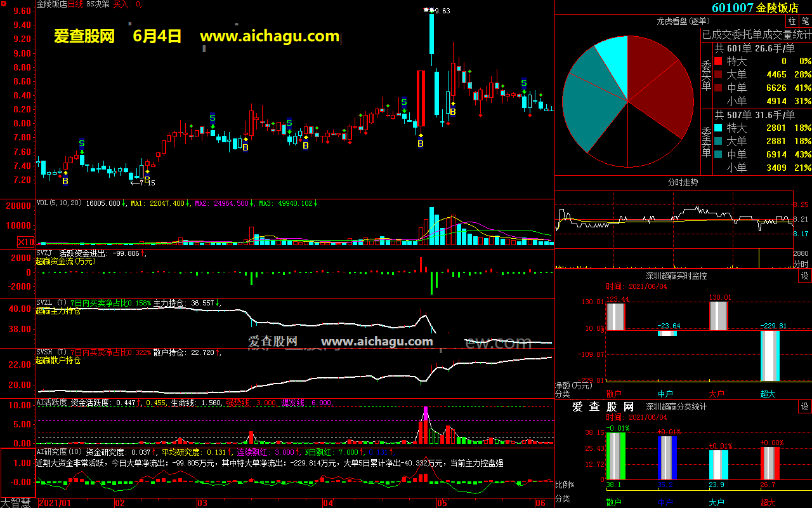This screenshot has width=812, height=508.
Task: Select the SVZL indicator name
Action: pos(44,303)
